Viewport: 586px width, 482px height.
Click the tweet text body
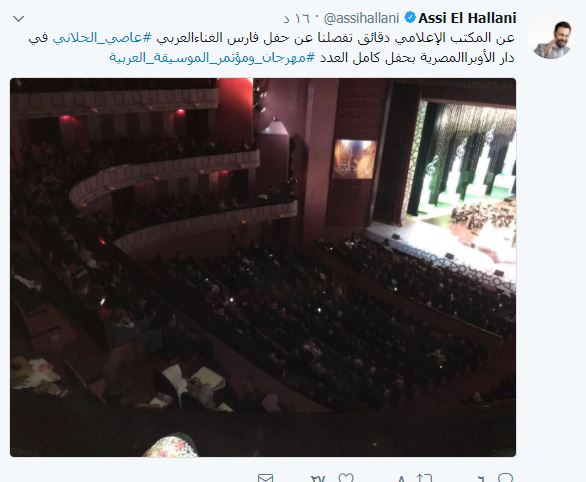272,47
